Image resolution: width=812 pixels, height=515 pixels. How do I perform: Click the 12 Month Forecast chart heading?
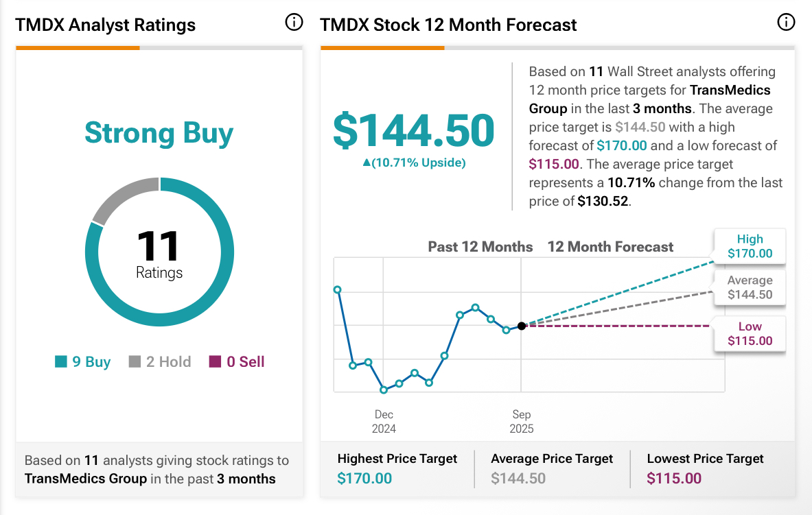pos(610,247)
